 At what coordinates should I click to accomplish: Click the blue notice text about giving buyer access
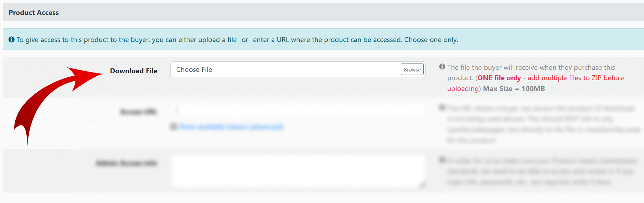click(x=237, y=40)
